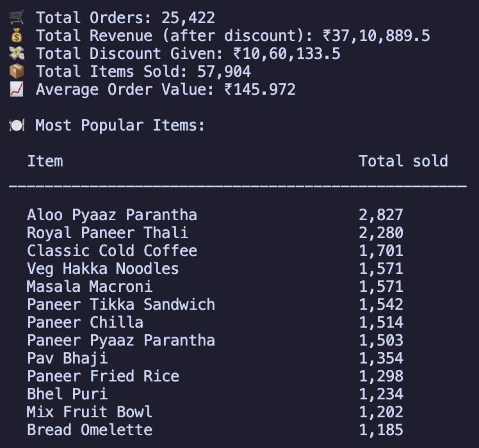Click the Paneer Tikka Sandwich entry
479x448 pixels.
coord(121,305)
